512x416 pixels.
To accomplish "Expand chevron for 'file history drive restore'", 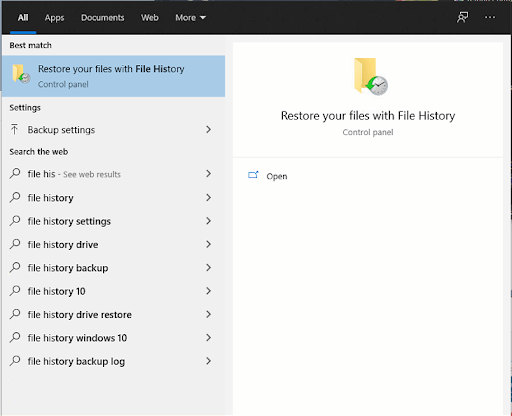I will [209, 314].
